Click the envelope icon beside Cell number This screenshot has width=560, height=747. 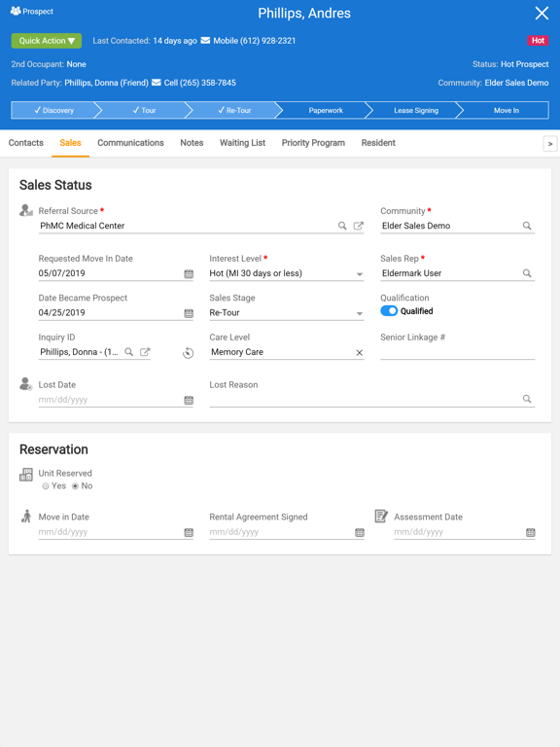click(x=157, y=83)
